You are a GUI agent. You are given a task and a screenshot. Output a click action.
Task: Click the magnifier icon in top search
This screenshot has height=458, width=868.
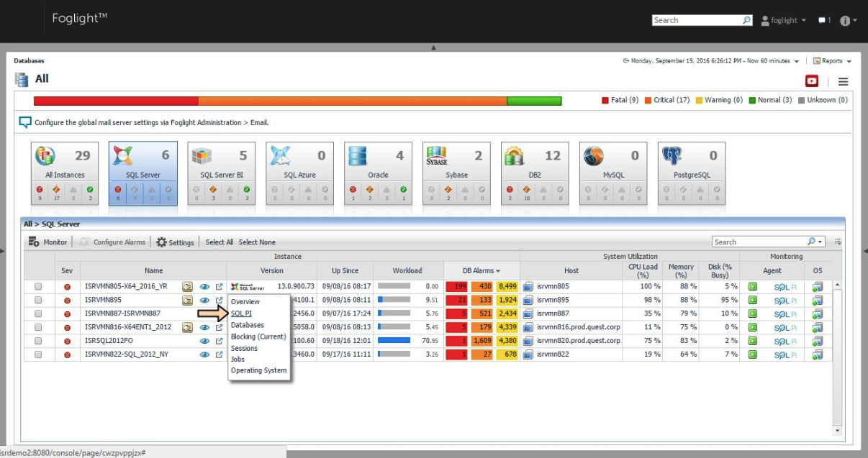pyautogui.click(x=747, y=20)
